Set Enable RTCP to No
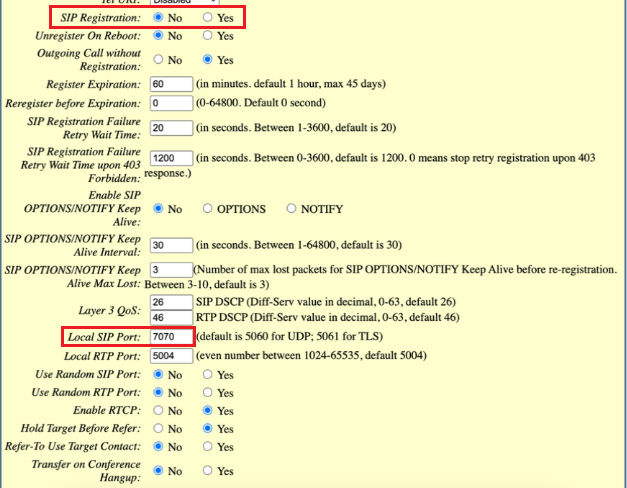This screenshot has width=627, height=488. [x=158, y=410]
